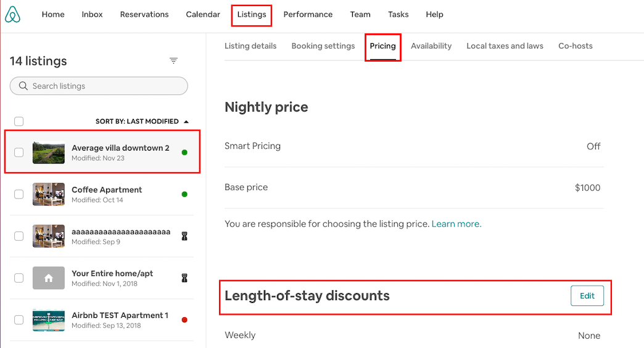Check the select-all listings checkbox
Viewport: 644px width, 348px height.
pos(19,121)
